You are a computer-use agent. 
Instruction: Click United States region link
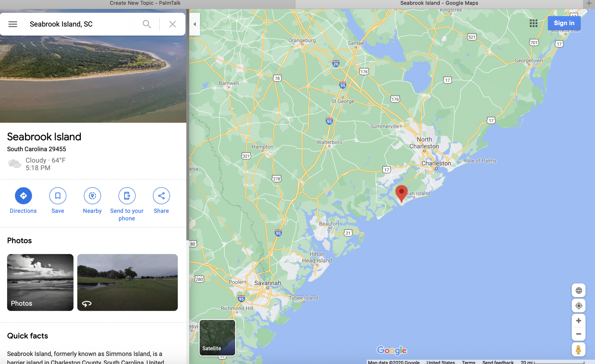[440, 362]
